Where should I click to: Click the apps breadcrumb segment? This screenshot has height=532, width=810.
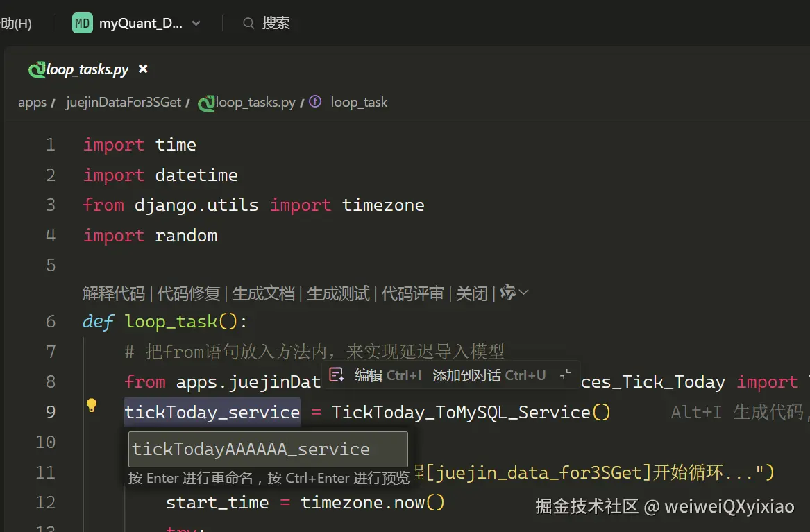(32, 103)
